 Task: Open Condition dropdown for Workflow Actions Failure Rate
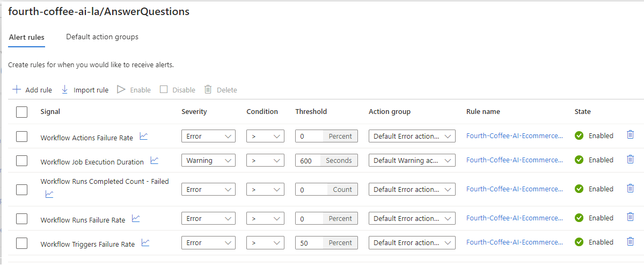click(265, 136)
